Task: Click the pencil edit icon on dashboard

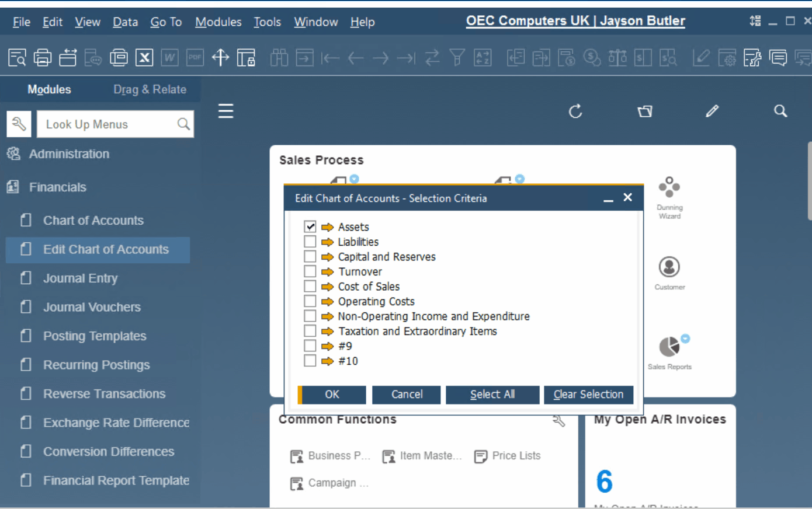Action: (x=712, y=111)
